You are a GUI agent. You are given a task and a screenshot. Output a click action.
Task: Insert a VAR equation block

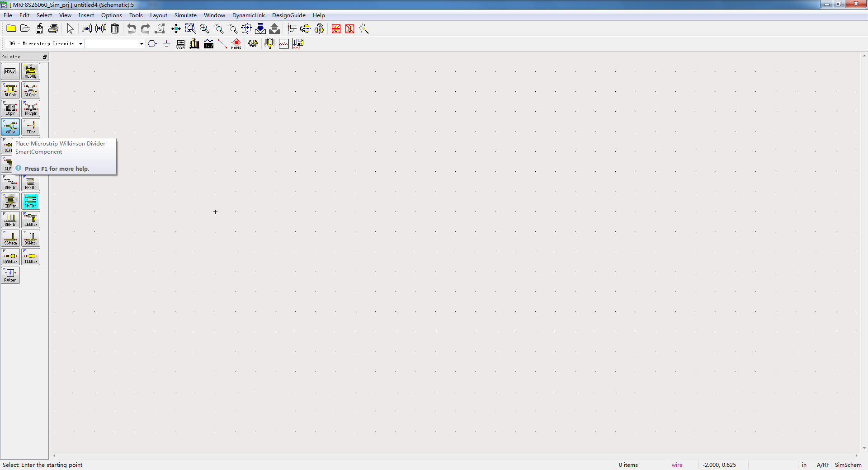[x=180, y=44]
